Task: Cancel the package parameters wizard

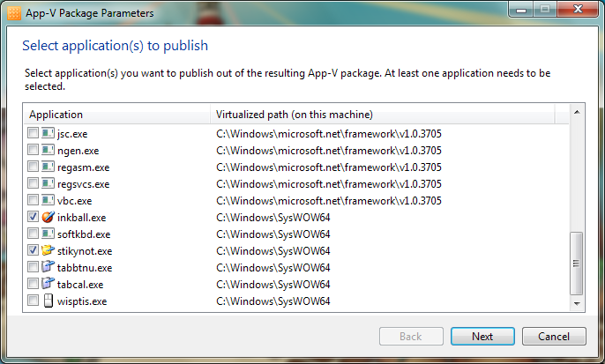Action: [x=554, y=337]
